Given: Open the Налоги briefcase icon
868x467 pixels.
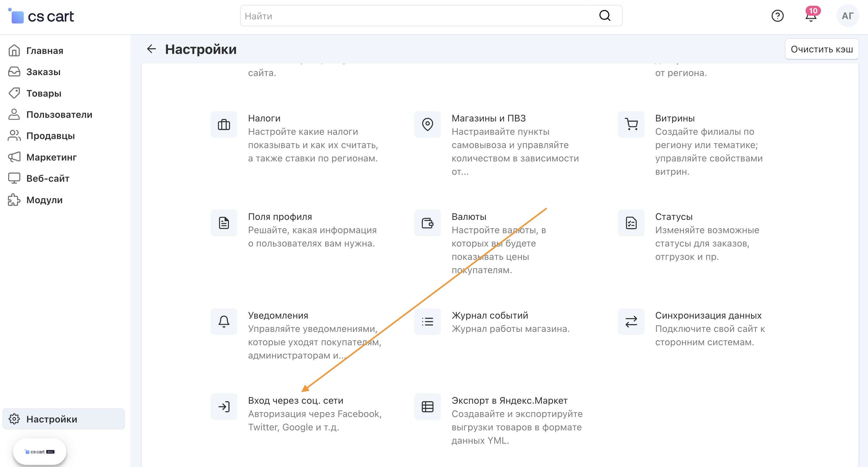Looking at the screenshot, I should tap(224, 124).
